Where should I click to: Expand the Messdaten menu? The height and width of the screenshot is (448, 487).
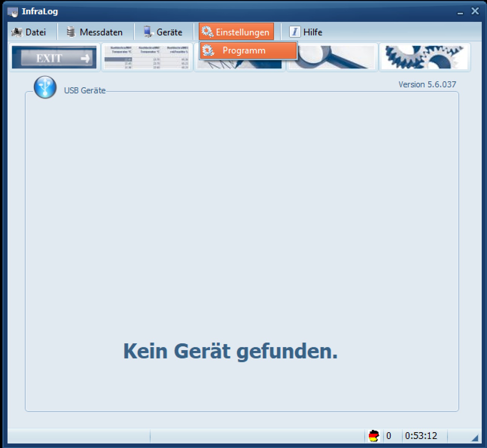click(x=95, y=32)
